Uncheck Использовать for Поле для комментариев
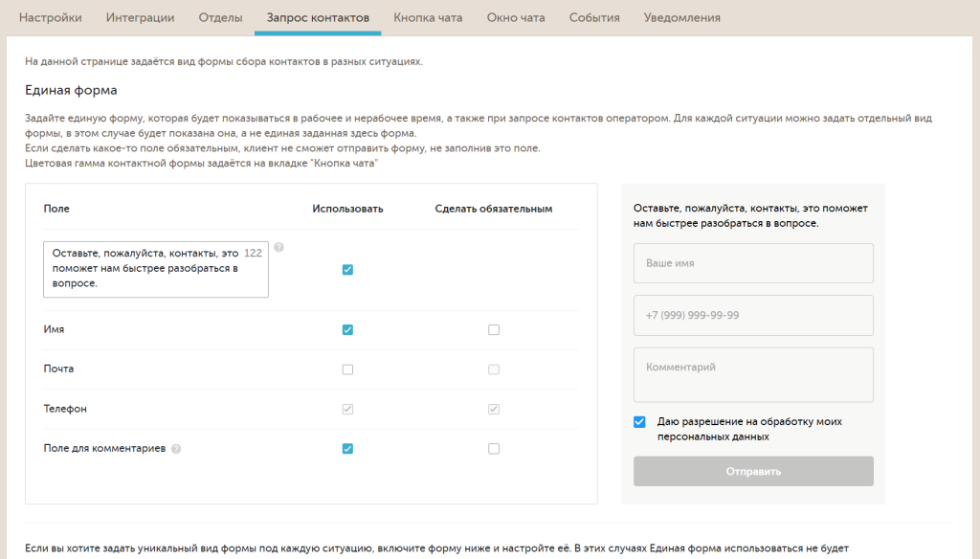The image size is (980, 559). (347, 448)
